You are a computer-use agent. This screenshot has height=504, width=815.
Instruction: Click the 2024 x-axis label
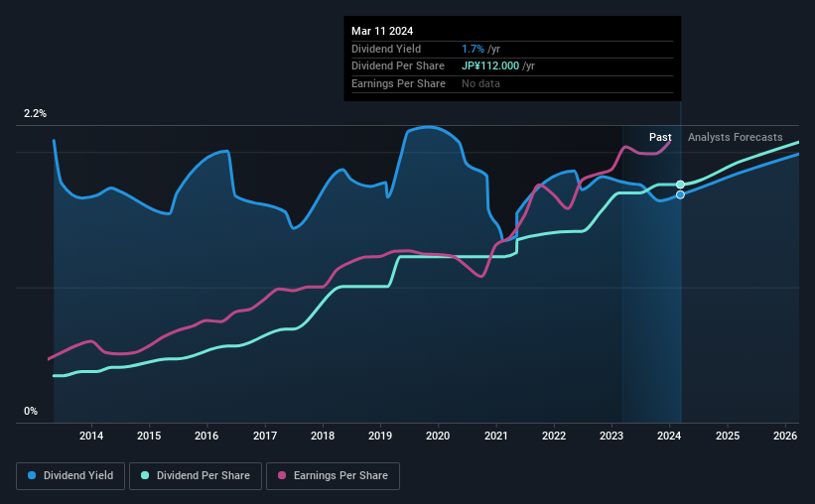point(669,436)
